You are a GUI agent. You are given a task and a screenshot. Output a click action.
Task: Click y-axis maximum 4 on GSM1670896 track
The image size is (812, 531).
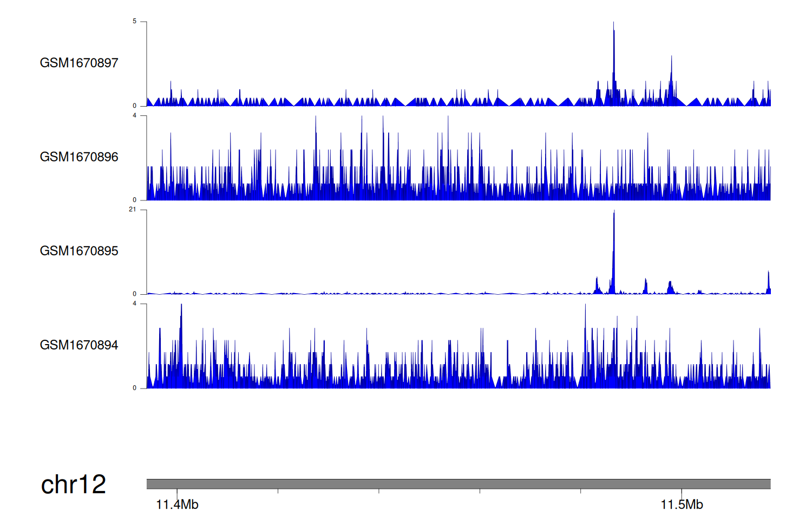point(134,116)
